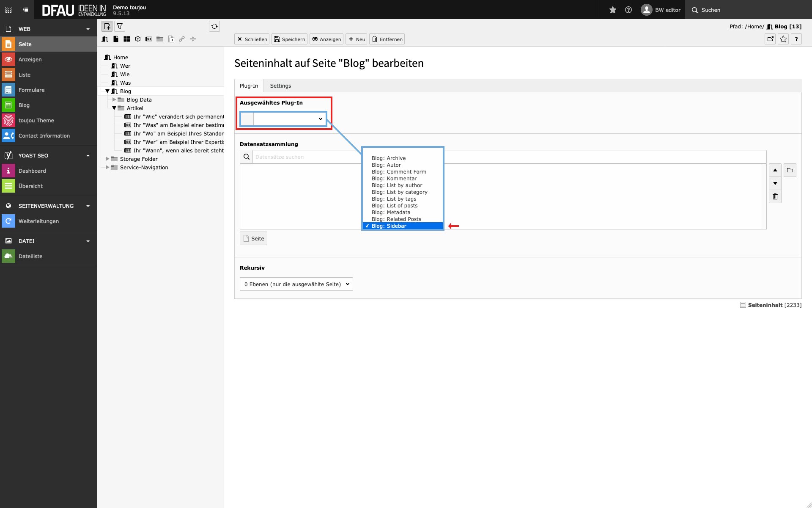
Task: Open the toujou Theme module
Action: [36, 120]
